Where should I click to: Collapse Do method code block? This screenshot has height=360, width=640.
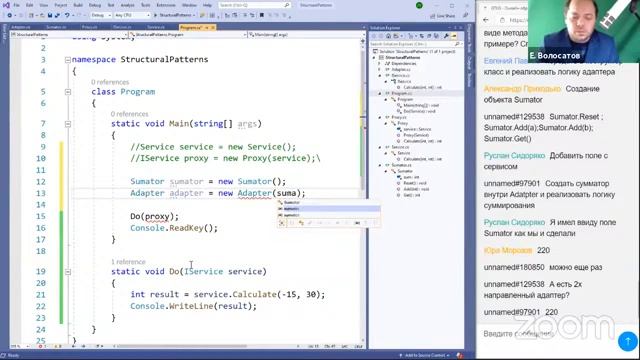pyautogui.click(x=68, y=272)
